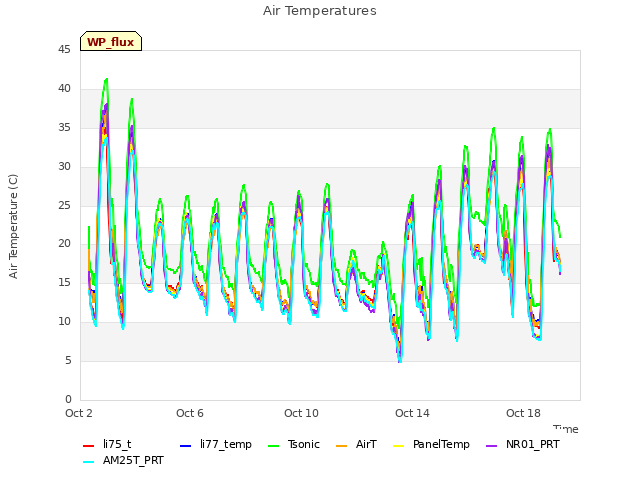Click the 30 y-axis tick label
640x480 pixels.
click(64, 167)
